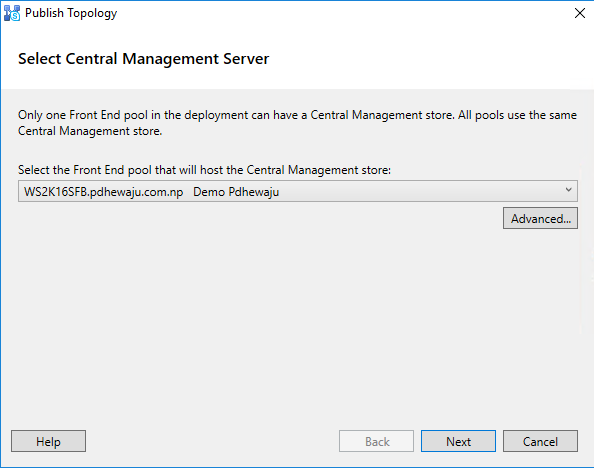Screen dimensions: 594x468
Task: Open Help for this wizard page
Action: tap(48, 441)
